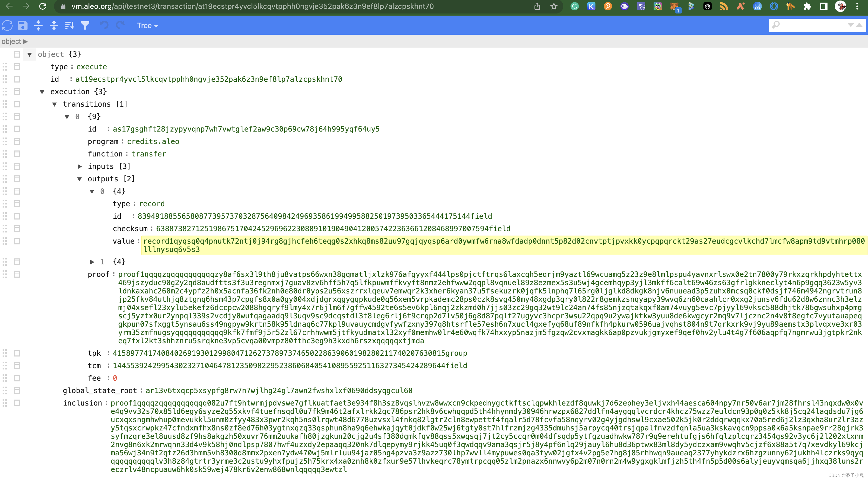Click the filter icon in the toolbar
The width and height of the screenshot is (868, 480).
(85, 25)
